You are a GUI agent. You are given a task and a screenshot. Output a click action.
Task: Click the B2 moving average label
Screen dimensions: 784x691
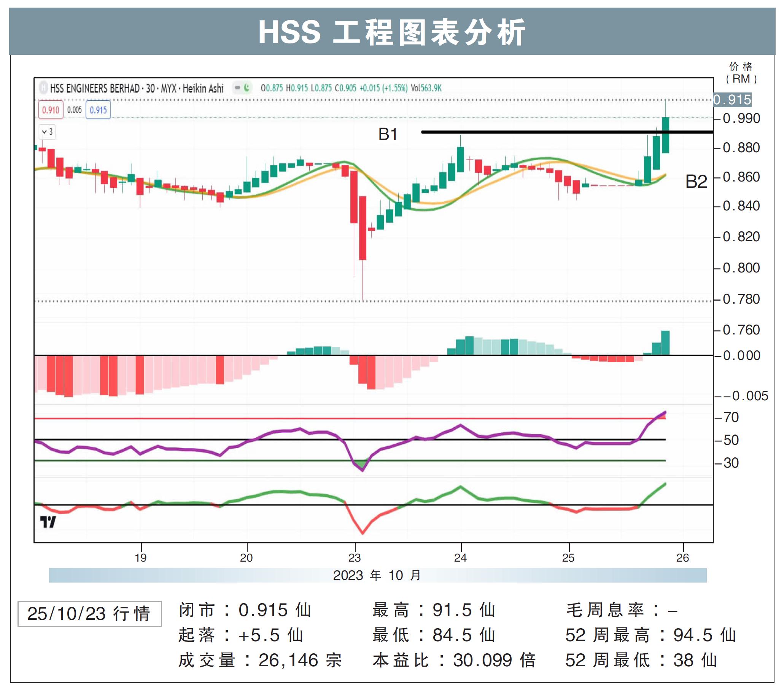coord(696,182)
